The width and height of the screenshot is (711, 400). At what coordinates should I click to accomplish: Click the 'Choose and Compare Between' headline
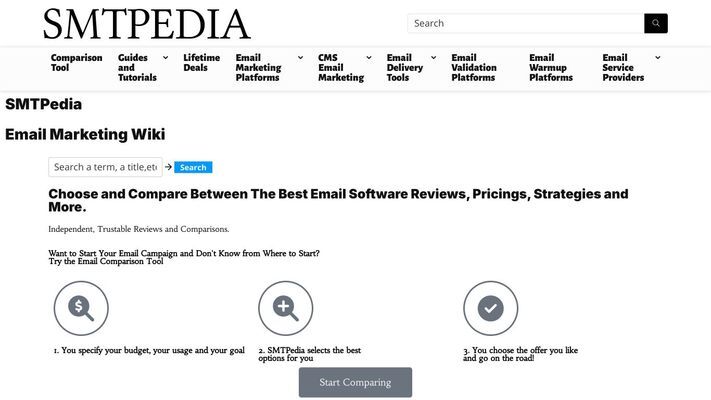[338, 200]
